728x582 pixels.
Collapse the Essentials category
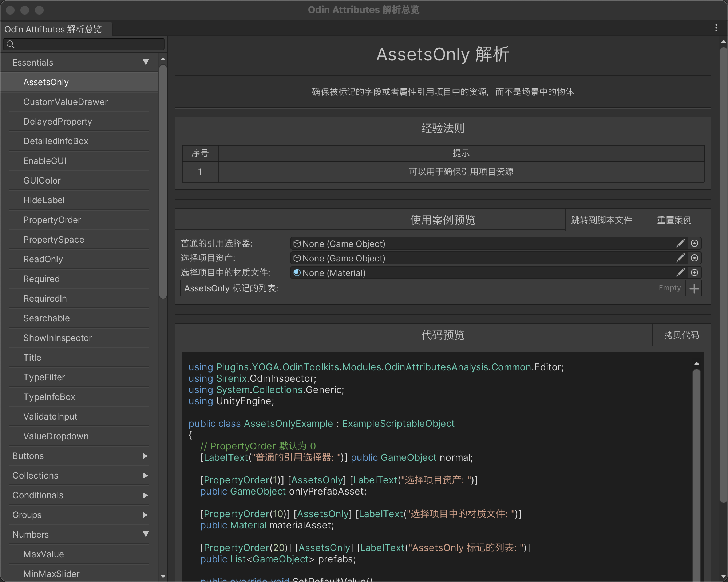pos(146,62)
